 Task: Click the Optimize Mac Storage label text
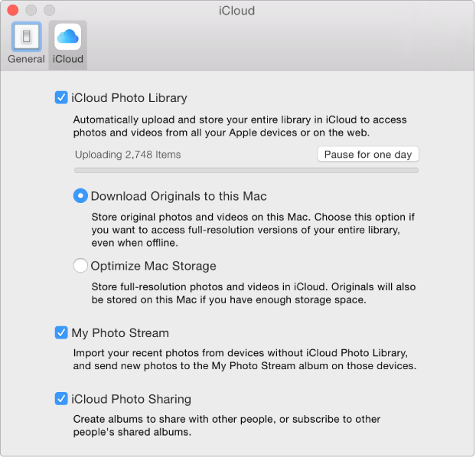[153, 267]
